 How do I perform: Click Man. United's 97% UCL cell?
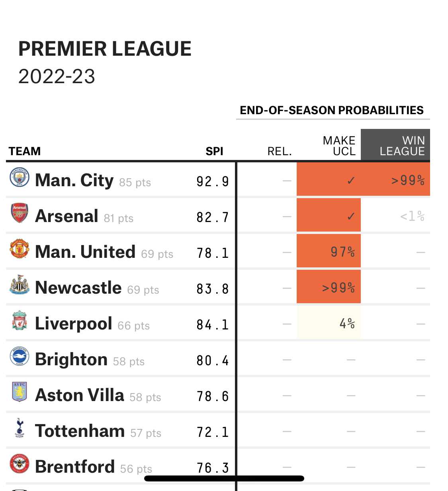[329, 251]
